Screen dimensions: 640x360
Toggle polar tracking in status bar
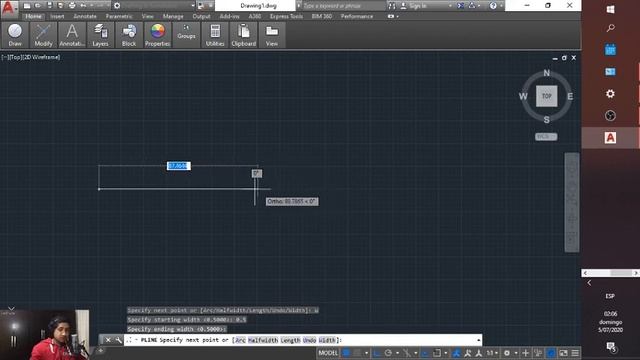click(388, 353)
